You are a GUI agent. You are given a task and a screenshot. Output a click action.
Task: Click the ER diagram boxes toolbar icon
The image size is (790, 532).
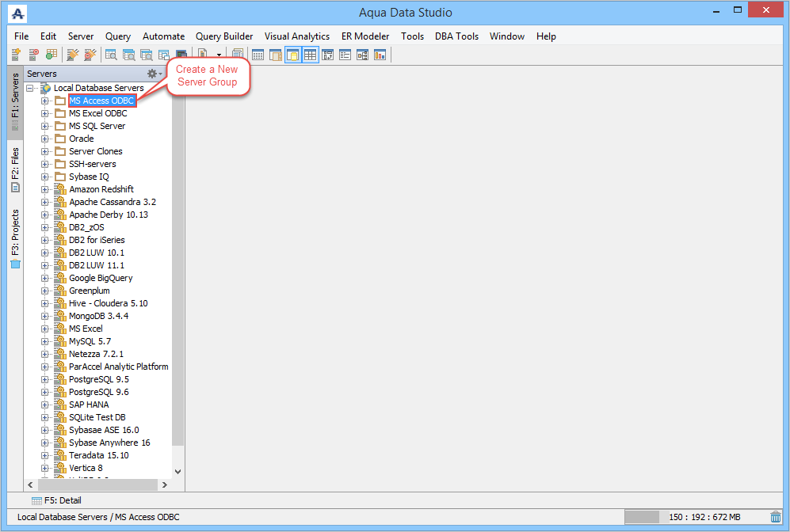tap(327, 55)
